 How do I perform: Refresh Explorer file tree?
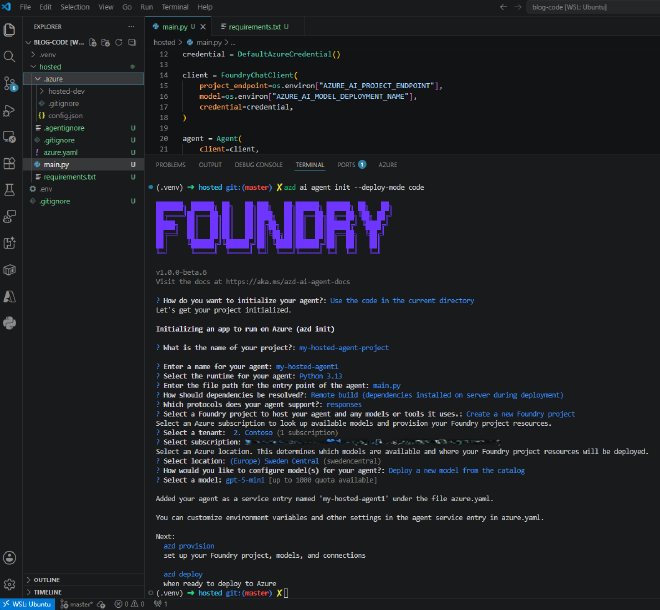pos(119,43)
